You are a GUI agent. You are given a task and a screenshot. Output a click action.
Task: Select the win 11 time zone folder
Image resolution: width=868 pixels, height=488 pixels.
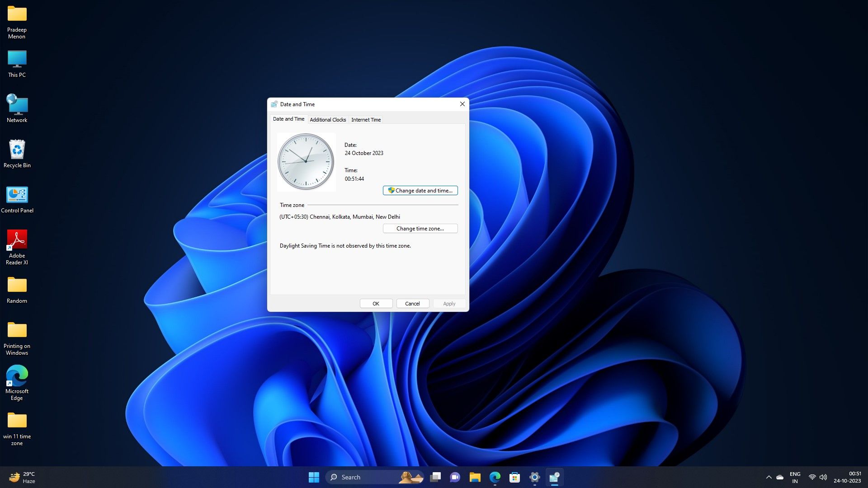(17, 429)
